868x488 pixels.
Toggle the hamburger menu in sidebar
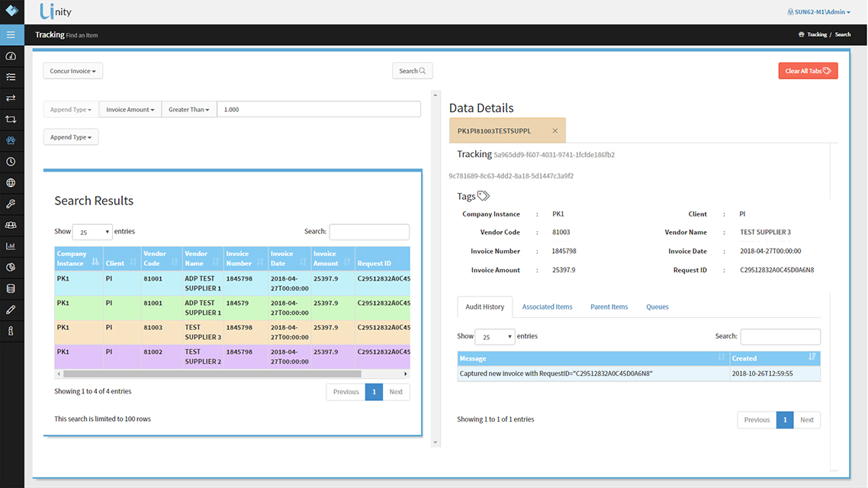(11, 35)
